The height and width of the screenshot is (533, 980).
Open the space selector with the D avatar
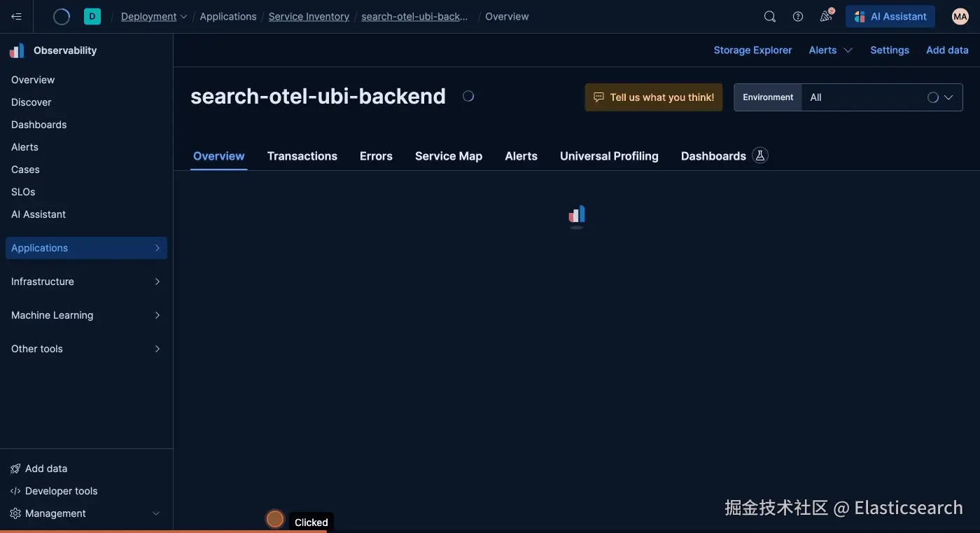coord(92,16)
